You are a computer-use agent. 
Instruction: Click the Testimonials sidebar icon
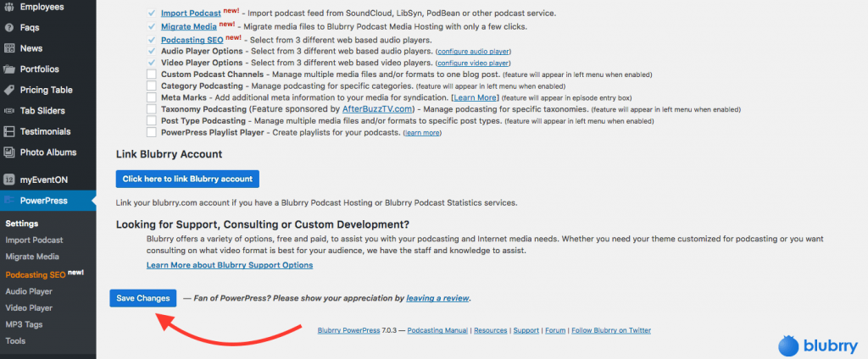8,131
